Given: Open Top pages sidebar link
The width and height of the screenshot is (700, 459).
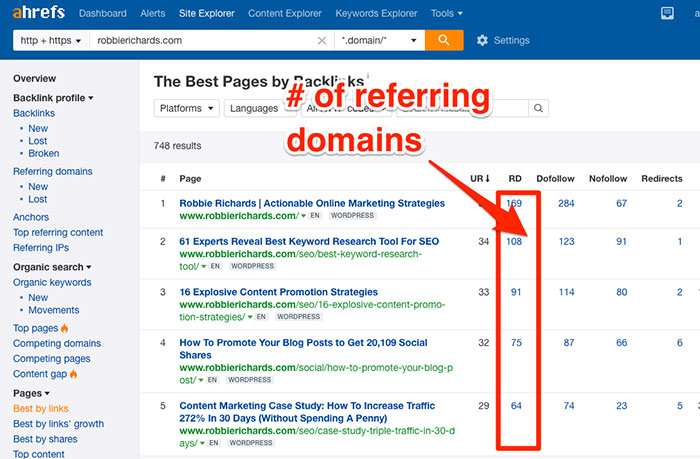Looking at the screenshot, I should coord(36,328).
